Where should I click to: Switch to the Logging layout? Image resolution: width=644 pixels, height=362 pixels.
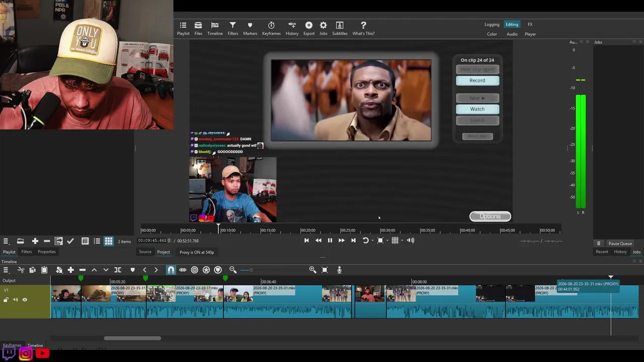click(492, 25)
